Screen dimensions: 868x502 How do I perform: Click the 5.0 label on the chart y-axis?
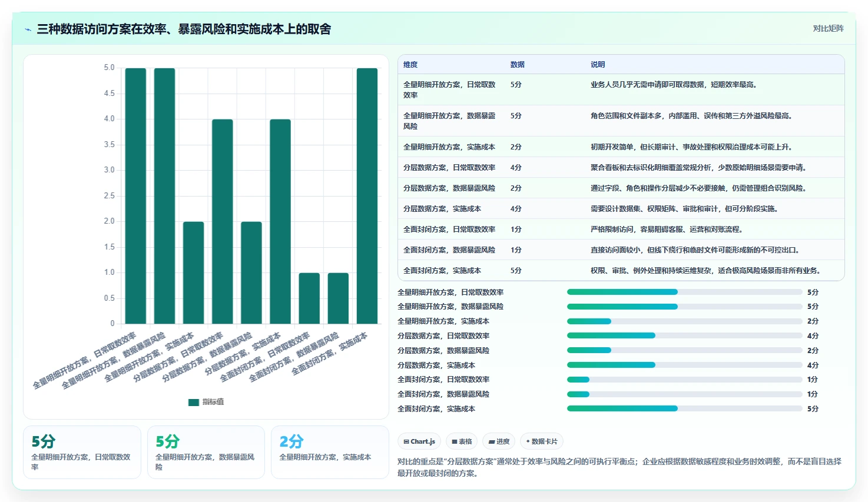click(110, 68)
